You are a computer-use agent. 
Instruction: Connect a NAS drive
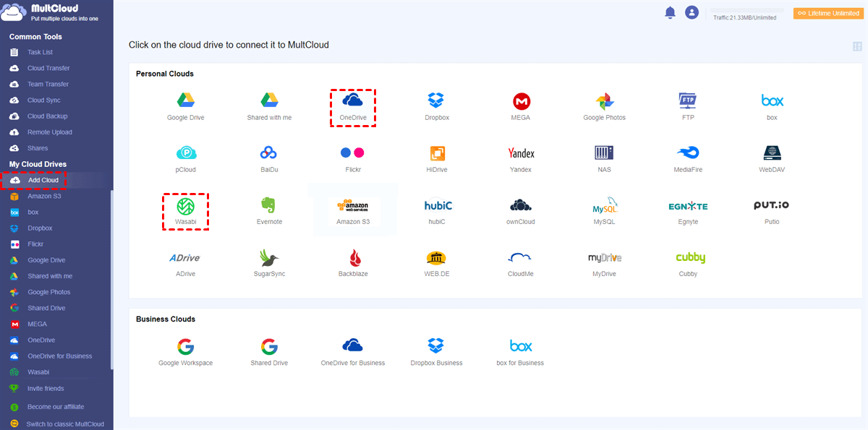[604, 158]
